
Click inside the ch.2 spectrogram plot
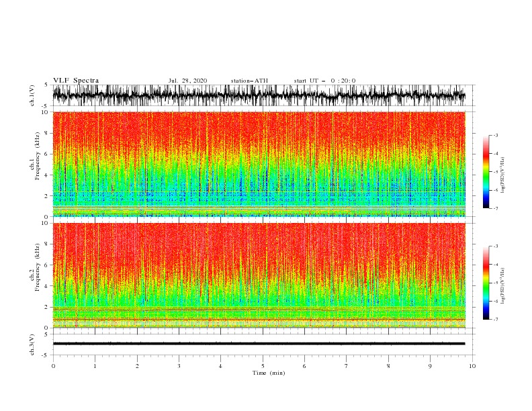click(259, 275)
